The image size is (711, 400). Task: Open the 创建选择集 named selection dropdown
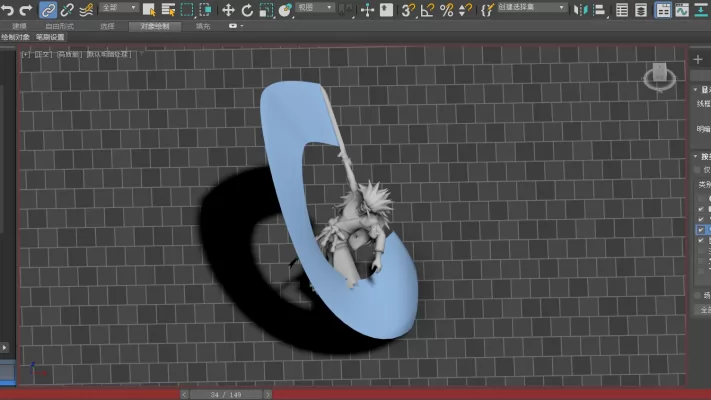point(532,8)
